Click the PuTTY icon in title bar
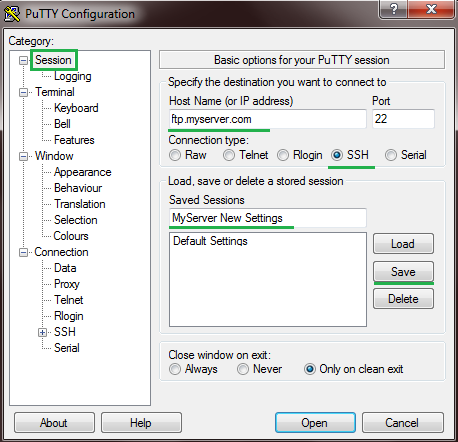The image size is (458, 442). [12, 14]
